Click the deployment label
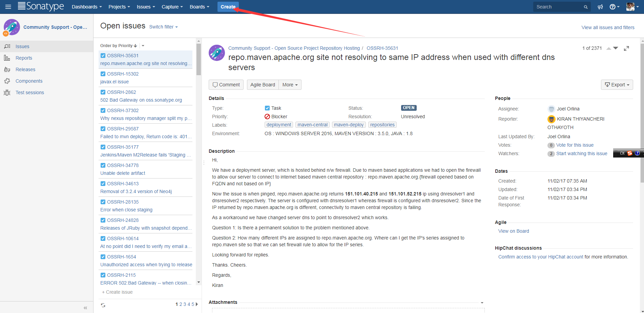This screenshot has width=644, height=313. pos(279,125)
